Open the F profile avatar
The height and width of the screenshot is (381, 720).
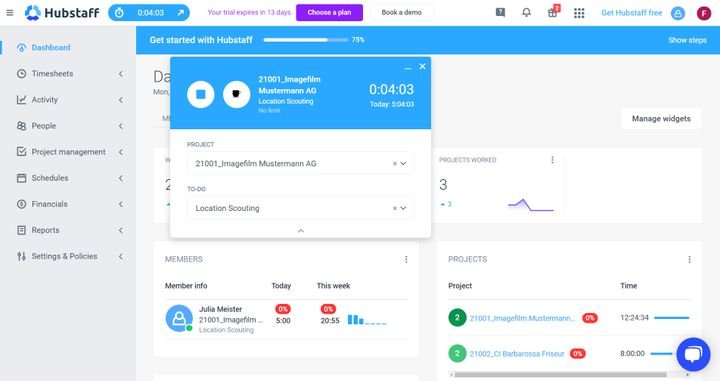pos(703,13)
